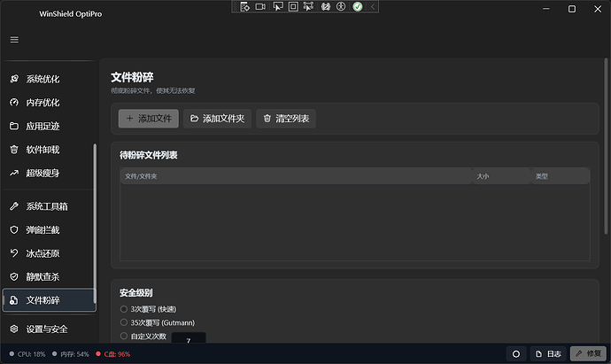Click the main content vertical scrollbar
This screenshot has height=364, width=611.
[x=606, y=146]
